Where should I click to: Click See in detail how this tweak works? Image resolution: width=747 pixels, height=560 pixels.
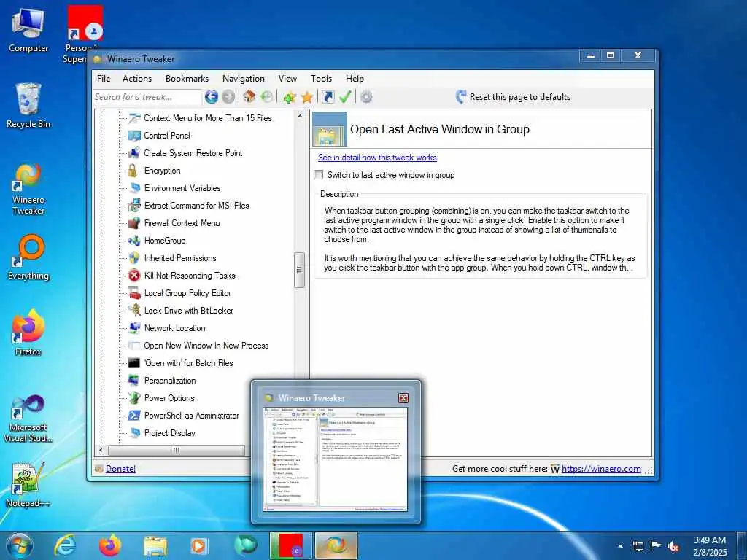[377, 157]
